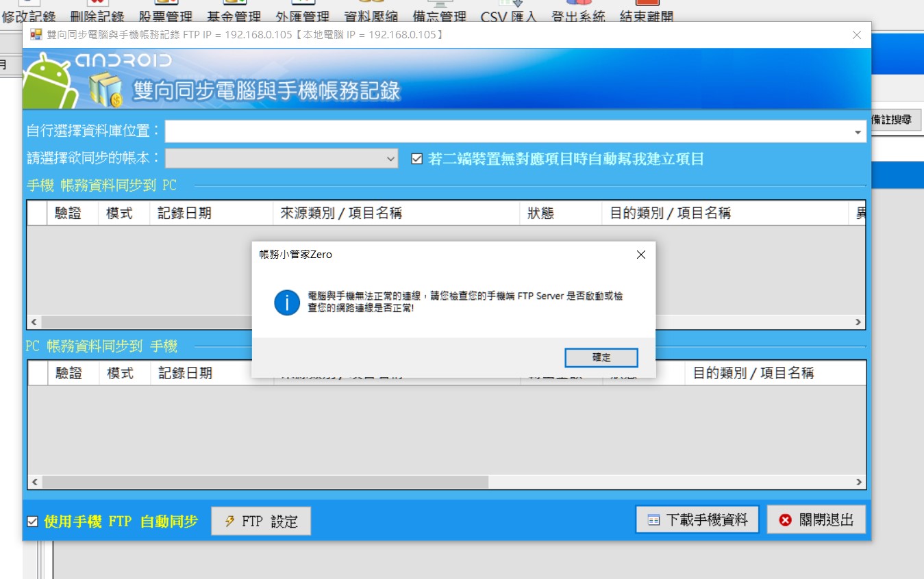Click the ledger books icon in the banner
Screen dimensions: 924x579
pyautogui.click(x=106, y=90)
